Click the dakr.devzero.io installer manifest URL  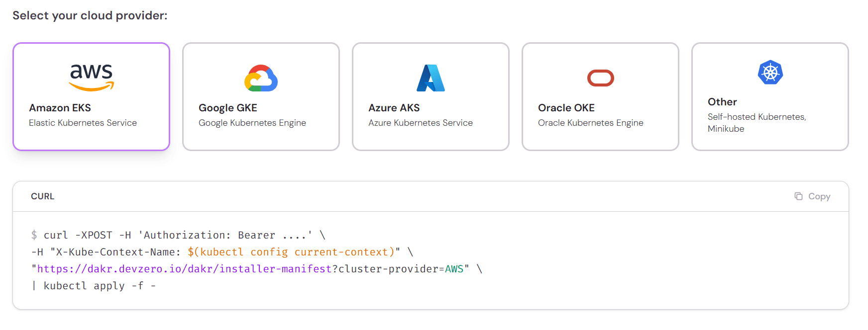[x=185, y=269]
